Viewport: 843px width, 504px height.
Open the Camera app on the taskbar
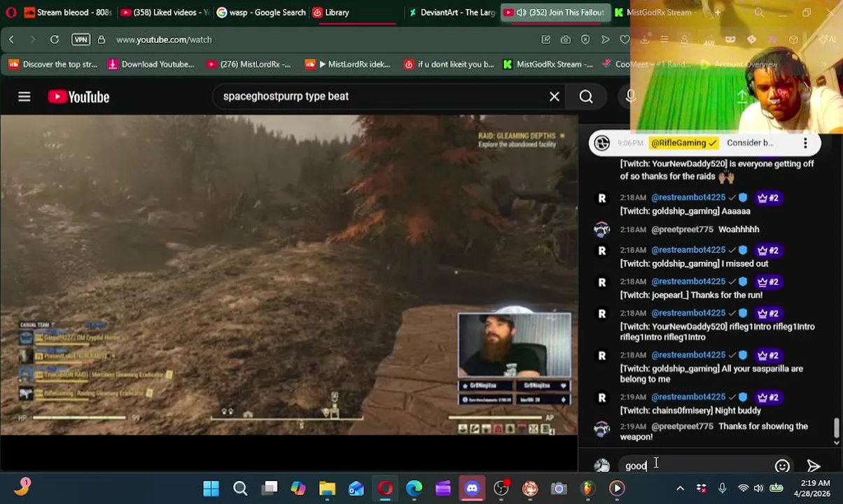(x=559, y=488)
